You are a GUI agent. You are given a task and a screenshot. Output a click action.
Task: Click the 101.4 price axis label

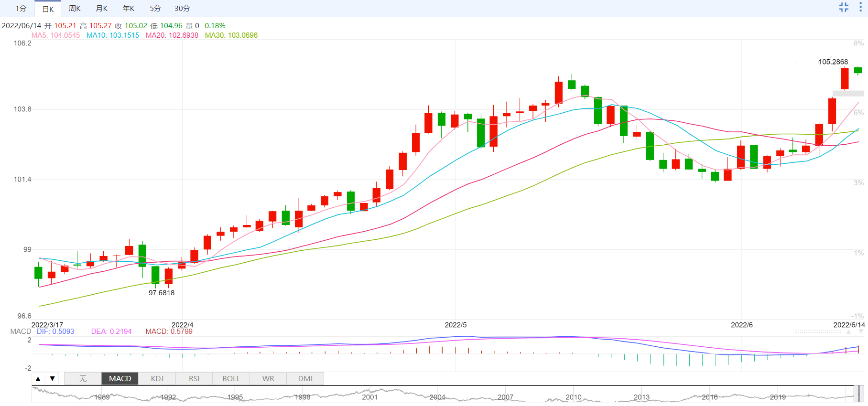(x=22, y=180)
